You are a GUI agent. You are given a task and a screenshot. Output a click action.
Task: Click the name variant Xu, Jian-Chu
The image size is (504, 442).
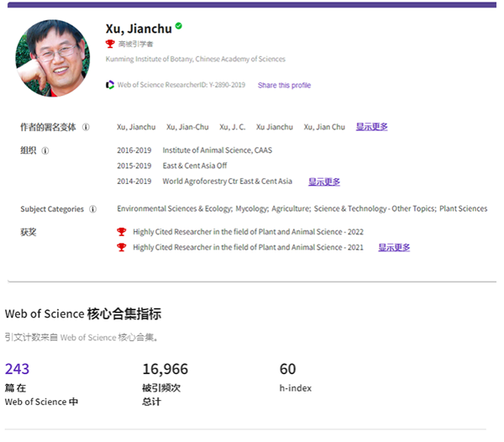coord(187,128)
